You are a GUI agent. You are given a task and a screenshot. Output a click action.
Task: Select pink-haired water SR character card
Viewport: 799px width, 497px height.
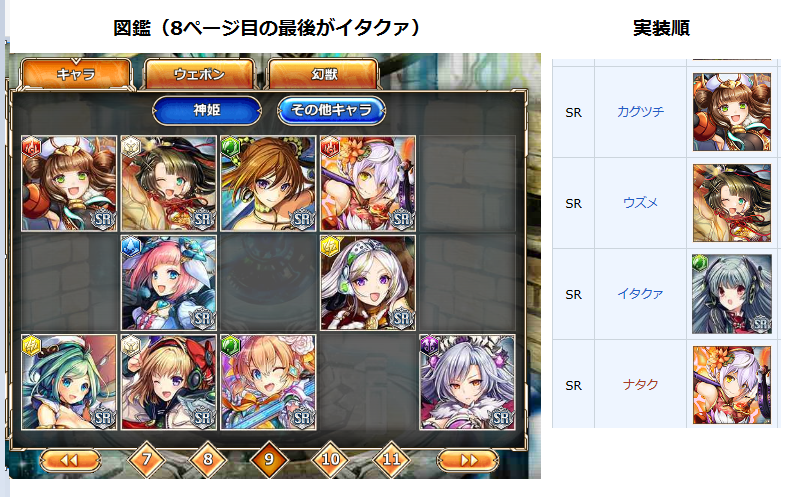coord(169,283)
